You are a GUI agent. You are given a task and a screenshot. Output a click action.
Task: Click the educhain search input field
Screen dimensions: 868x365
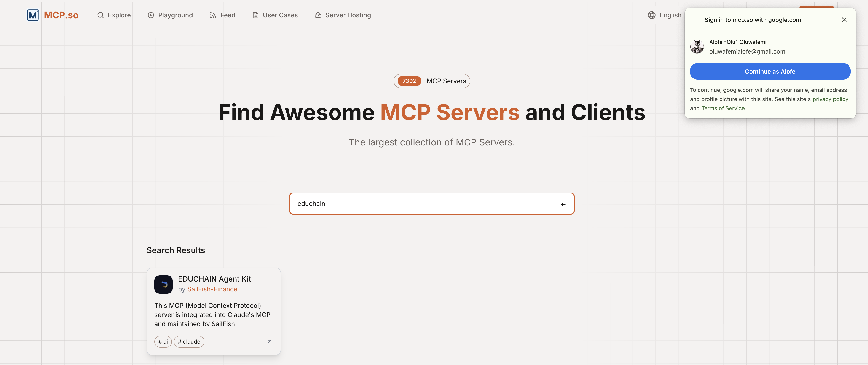point(425,204)
